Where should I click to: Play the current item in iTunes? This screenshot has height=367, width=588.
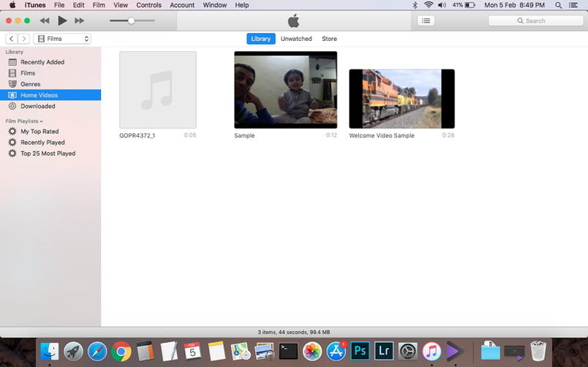[62, 20]
